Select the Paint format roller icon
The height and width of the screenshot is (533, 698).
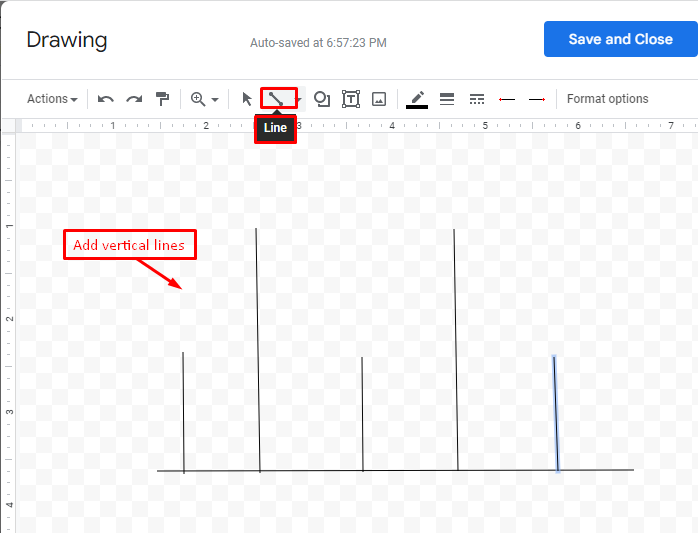click(x=162, y=99)
